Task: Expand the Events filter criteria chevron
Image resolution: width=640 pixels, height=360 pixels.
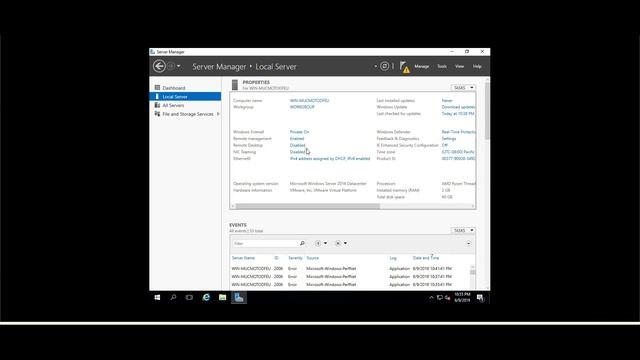Action: 468,243
